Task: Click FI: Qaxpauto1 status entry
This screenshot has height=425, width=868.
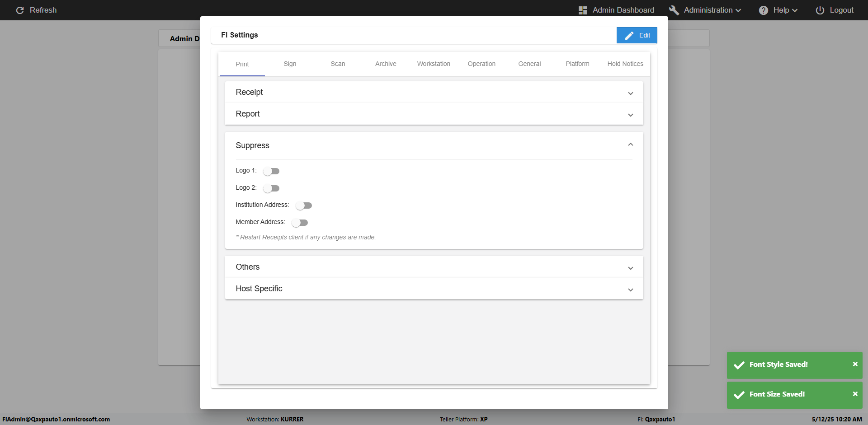Action: (x=656, y=419)
